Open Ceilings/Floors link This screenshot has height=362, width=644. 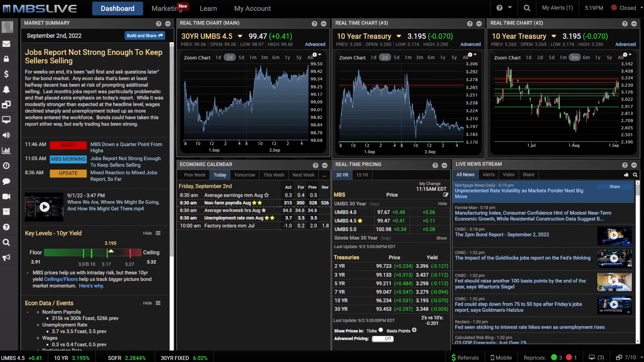click(x=61, y=279)
